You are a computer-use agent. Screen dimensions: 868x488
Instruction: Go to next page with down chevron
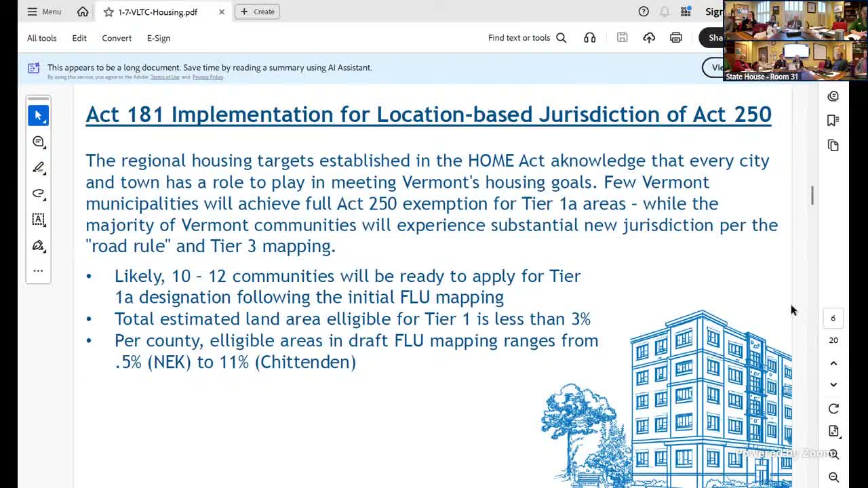[x=833, y=384]
